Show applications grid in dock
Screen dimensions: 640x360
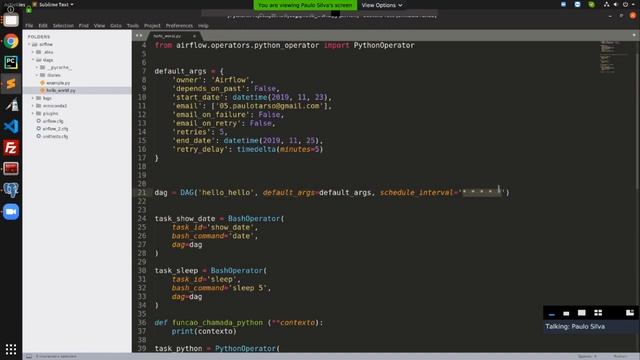pyautogui.click(x=11, y=349)
